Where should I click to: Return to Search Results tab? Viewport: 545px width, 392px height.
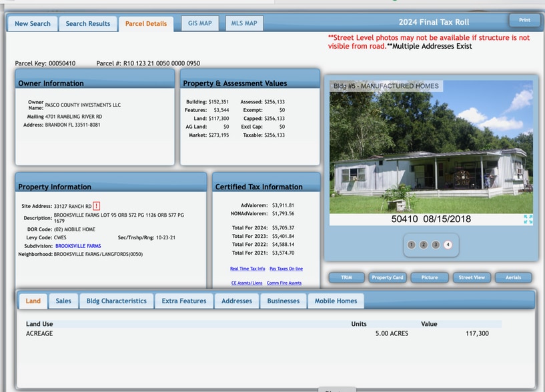point(88,24)
